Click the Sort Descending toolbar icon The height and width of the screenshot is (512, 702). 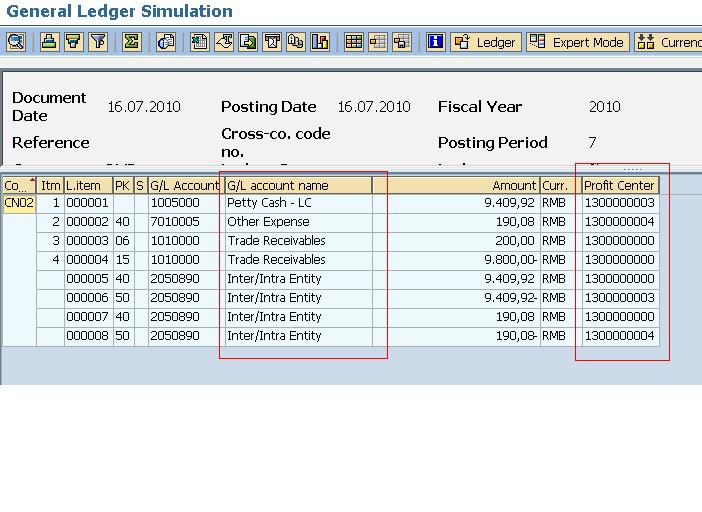[x=73, y=42]
